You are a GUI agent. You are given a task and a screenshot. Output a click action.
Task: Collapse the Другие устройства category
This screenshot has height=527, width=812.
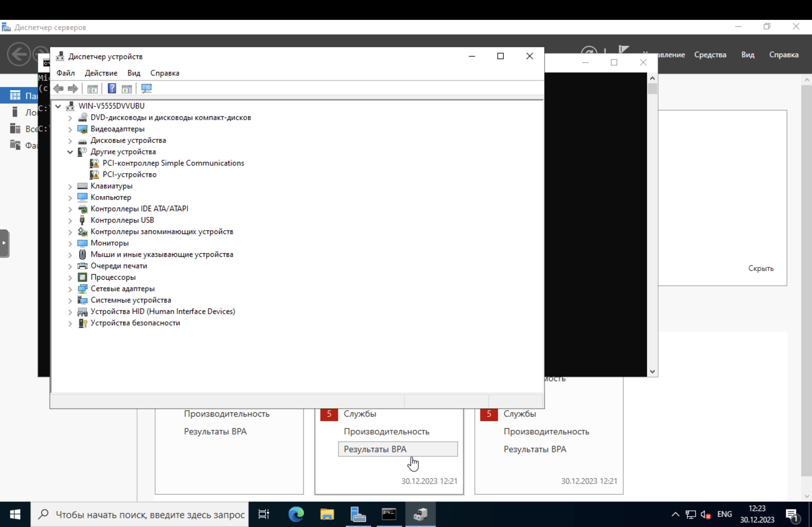pos(70,152)
